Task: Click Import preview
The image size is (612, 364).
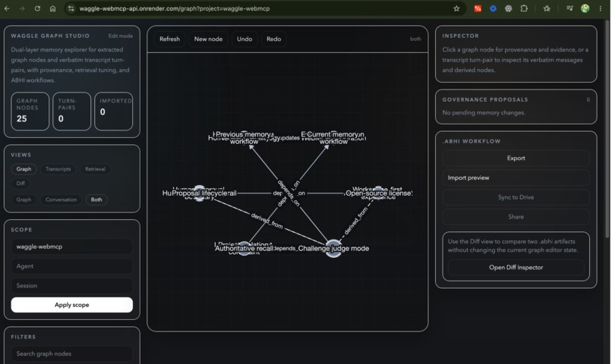Action: [x=516, y=177]
